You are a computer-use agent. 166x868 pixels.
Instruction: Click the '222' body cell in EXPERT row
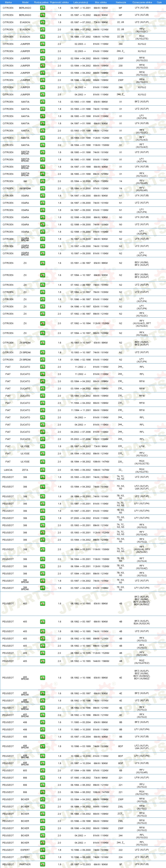pos(121,850)
